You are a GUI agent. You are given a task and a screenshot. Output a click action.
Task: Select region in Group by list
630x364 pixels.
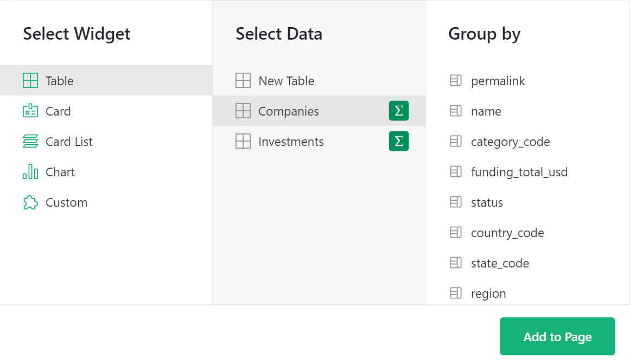pos(488,293)
